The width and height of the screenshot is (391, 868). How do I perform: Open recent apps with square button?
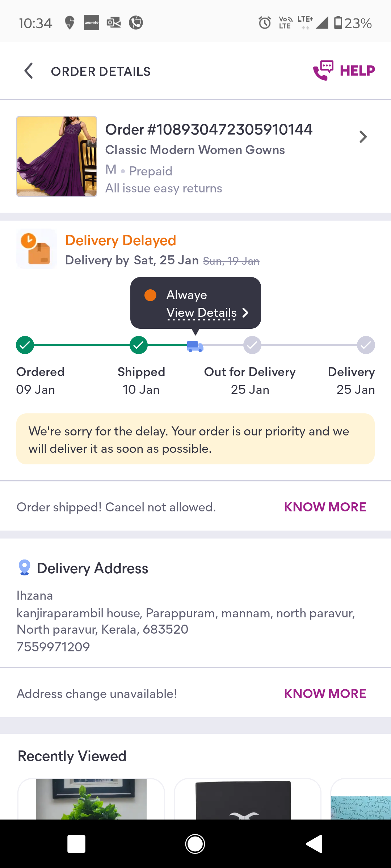(76, 844)
